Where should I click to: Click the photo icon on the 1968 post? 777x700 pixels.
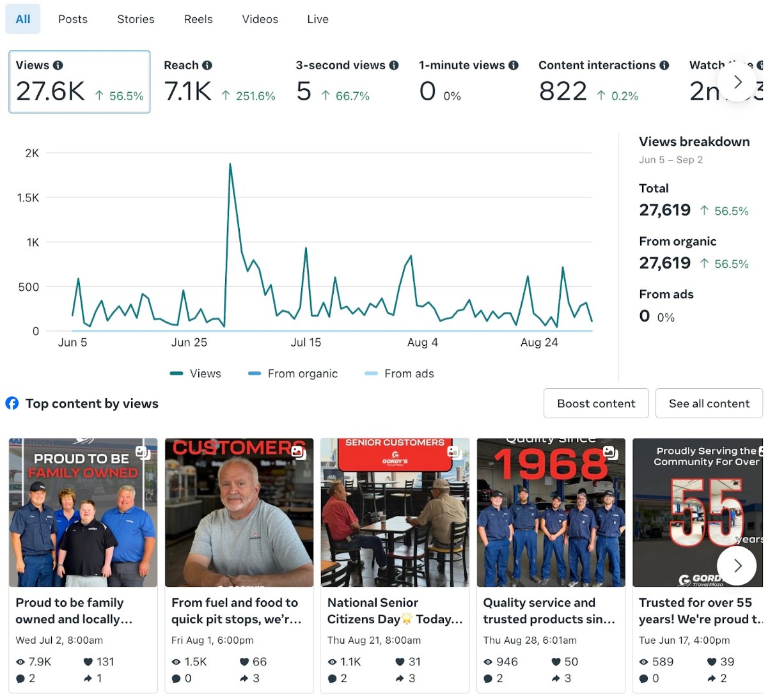click(610, 453)
